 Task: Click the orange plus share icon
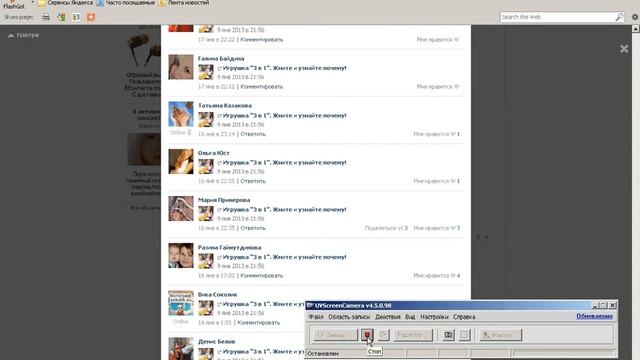click(x=91, y=17)
